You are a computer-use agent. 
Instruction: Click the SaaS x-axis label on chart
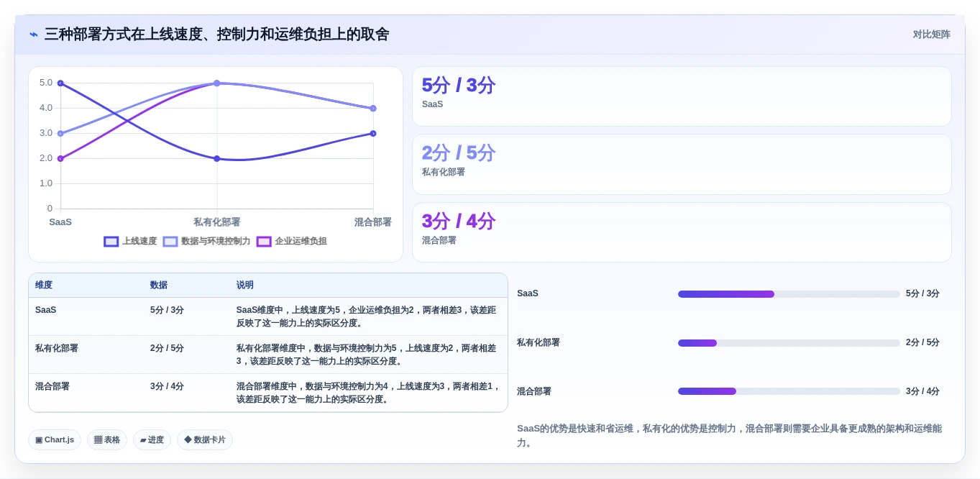[x=60, y=222]
